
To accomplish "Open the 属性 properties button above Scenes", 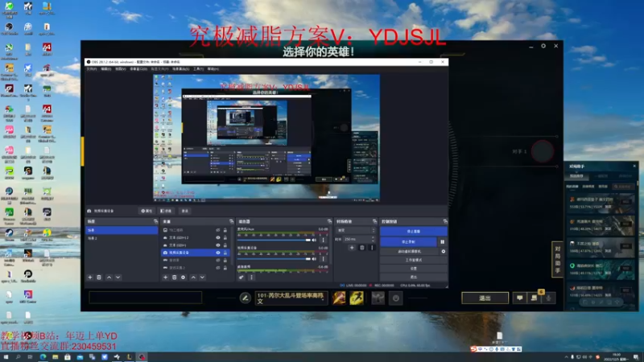I will click(147, 211).
